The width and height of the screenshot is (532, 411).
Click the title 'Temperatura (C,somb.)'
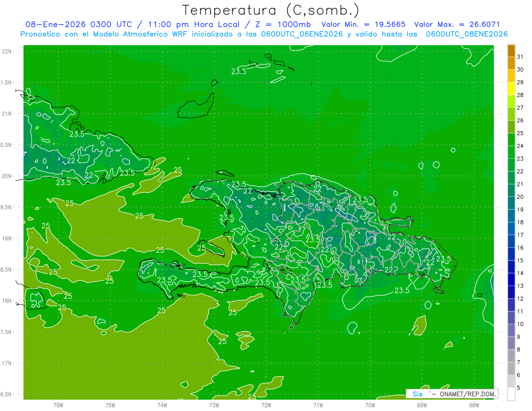coord(271,10)
